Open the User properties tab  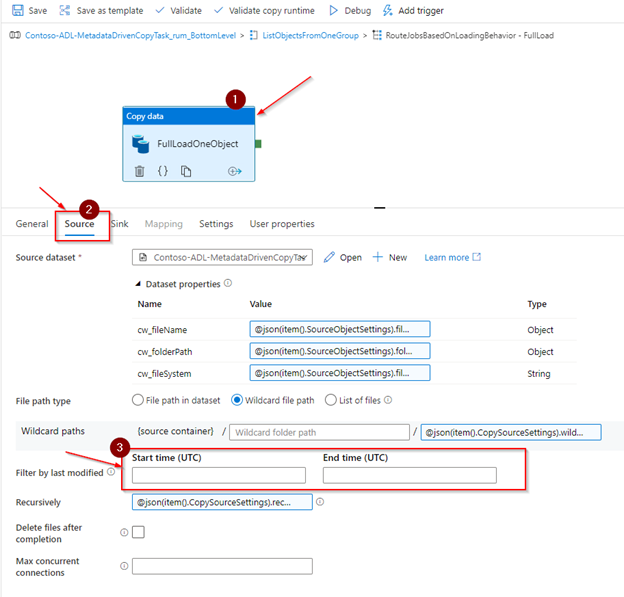282,224
